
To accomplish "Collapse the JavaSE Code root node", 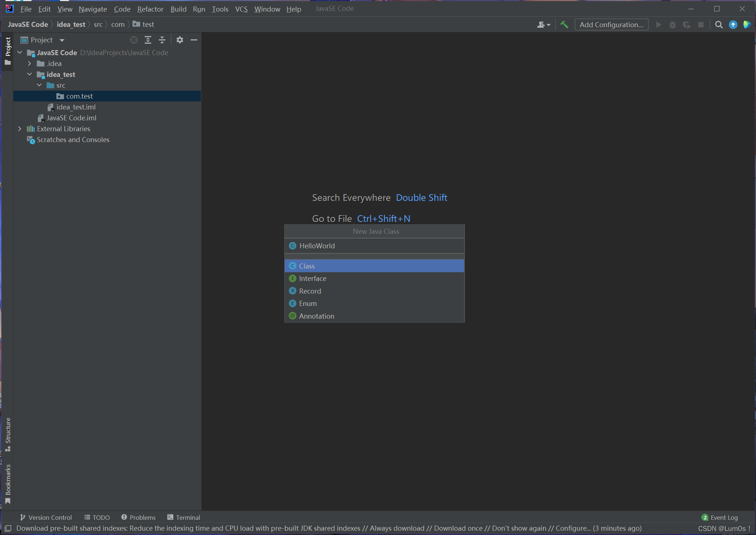I will pos(20,53).
